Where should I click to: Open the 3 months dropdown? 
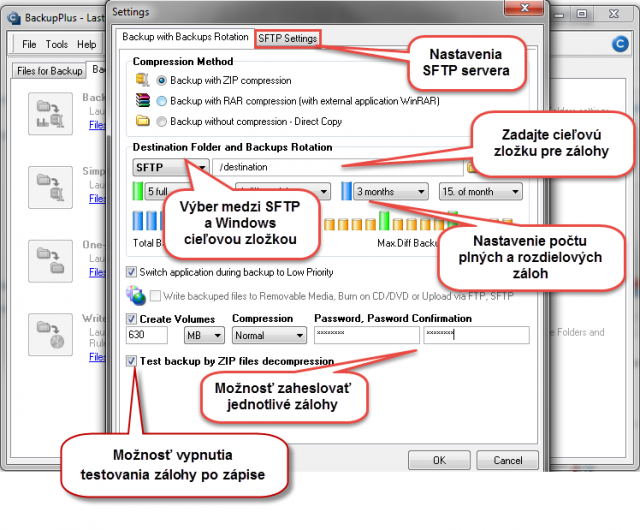point(391,192)
